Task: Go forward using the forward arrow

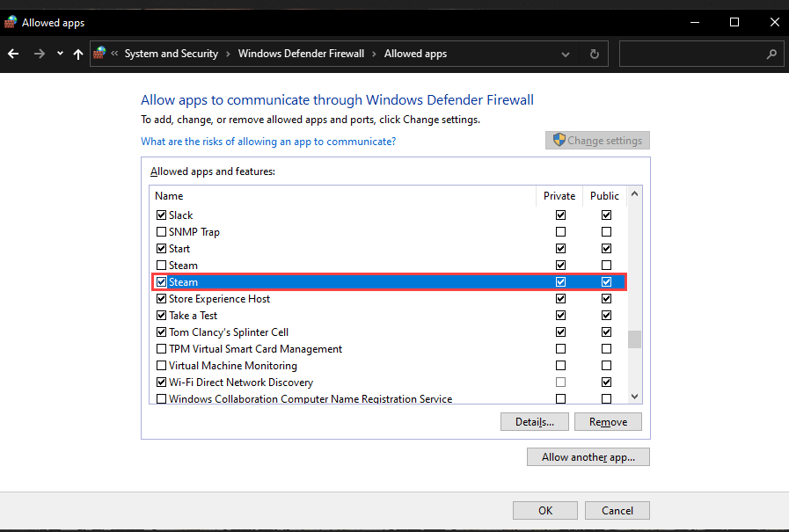Action: tap(40, 54)
